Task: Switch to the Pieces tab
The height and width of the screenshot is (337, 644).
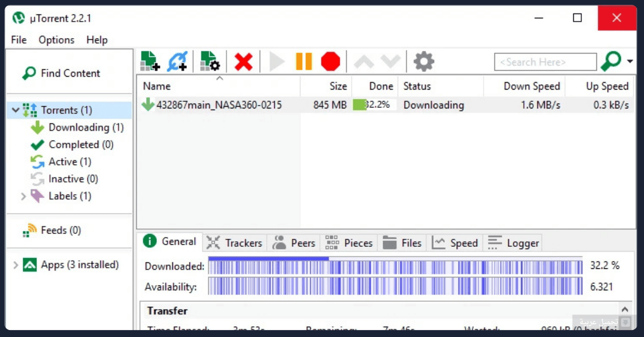Action: [349, 243]
